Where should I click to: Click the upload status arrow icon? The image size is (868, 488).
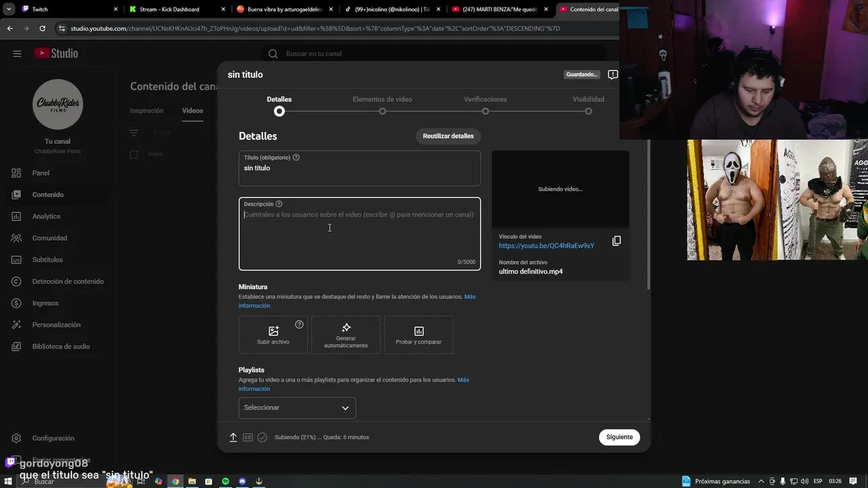(233, 437)
